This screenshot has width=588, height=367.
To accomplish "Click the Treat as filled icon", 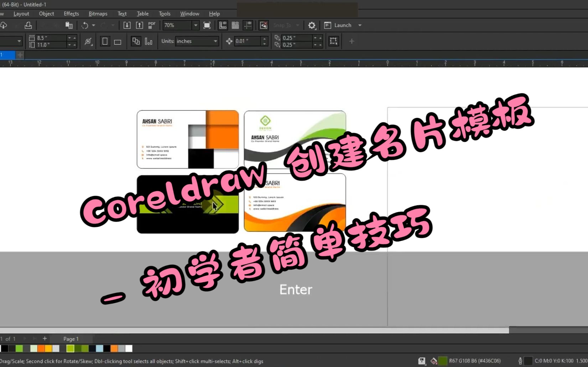I will coord(333,41).
